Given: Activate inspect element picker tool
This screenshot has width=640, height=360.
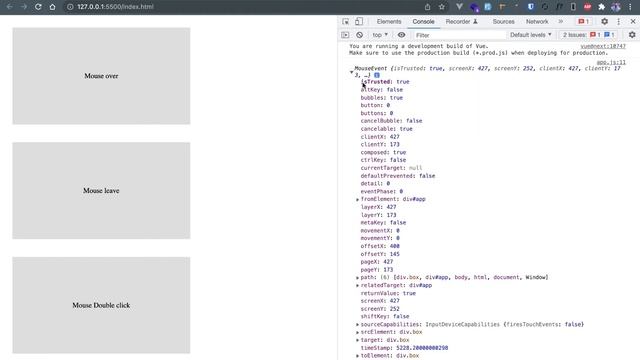Looking at the screenshot, I should [x=346, y=22].
